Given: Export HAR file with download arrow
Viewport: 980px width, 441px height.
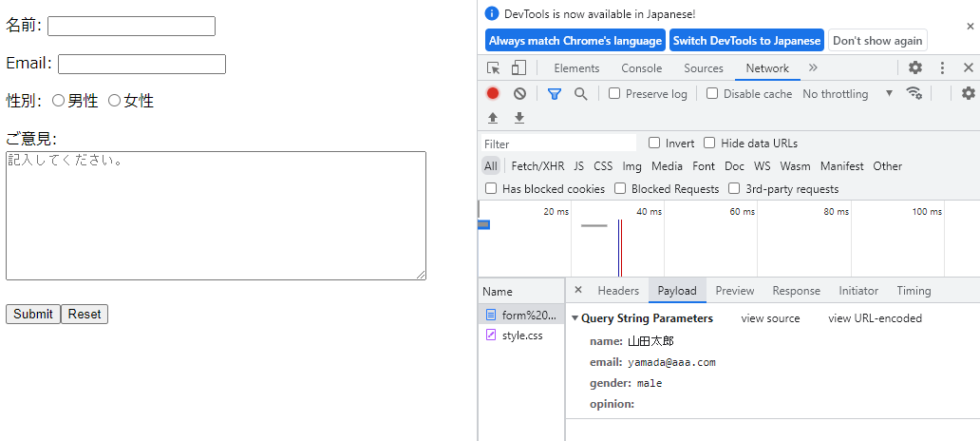Looking at the screenshot, I should pos(519,118).
